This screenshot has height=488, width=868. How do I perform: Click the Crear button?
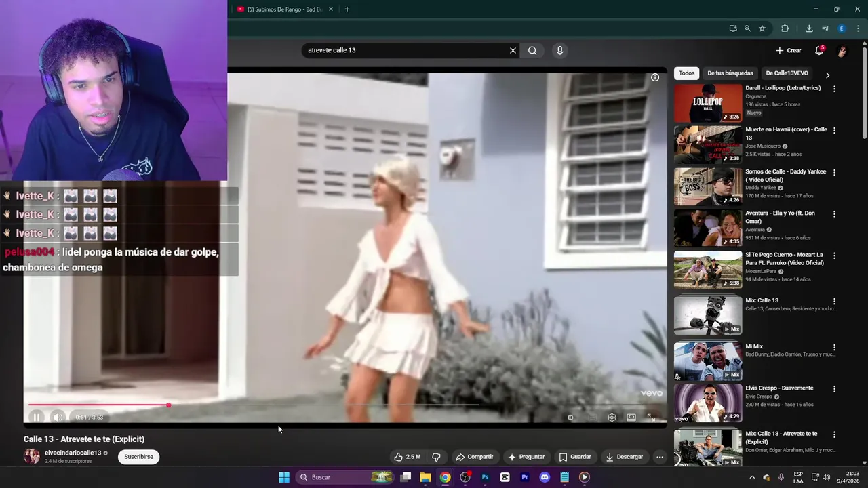coord(789,50)
